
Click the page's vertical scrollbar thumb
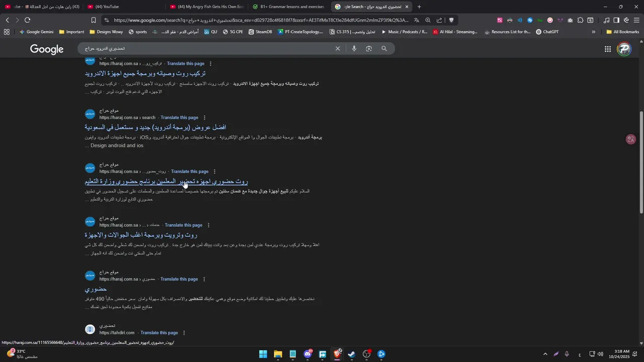[x=641, y=162]
